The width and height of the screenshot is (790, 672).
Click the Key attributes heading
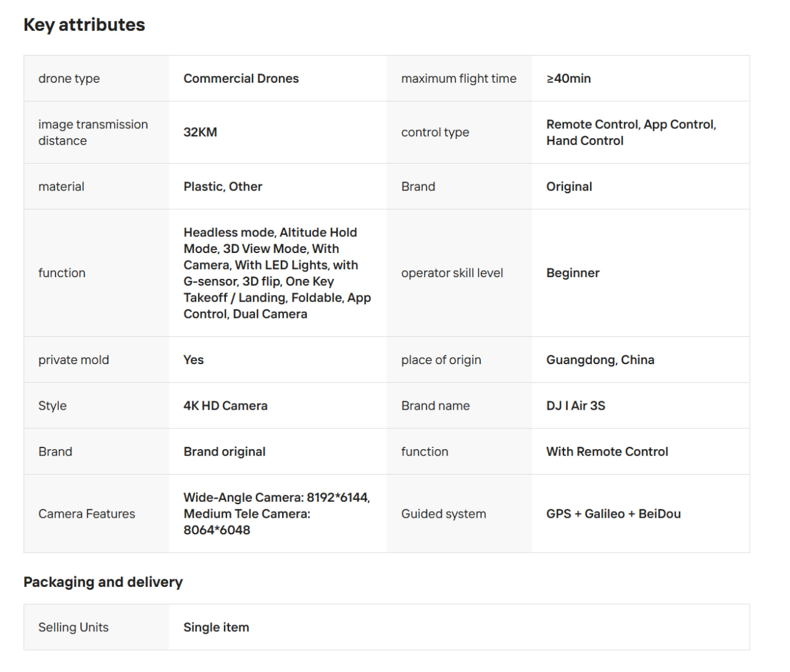pyautogui.click(x=84, y=25)
